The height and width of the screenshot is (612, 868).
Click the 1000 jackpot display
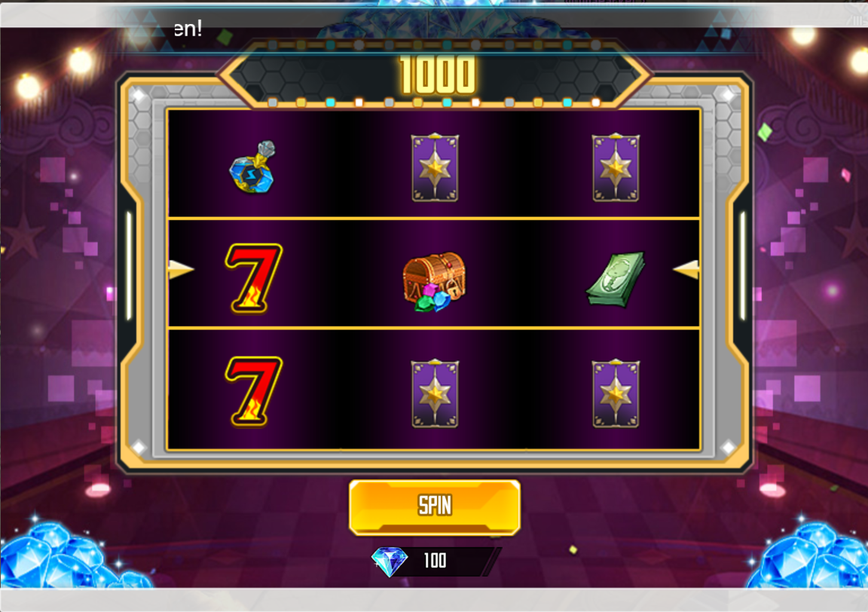click(437, 75)
